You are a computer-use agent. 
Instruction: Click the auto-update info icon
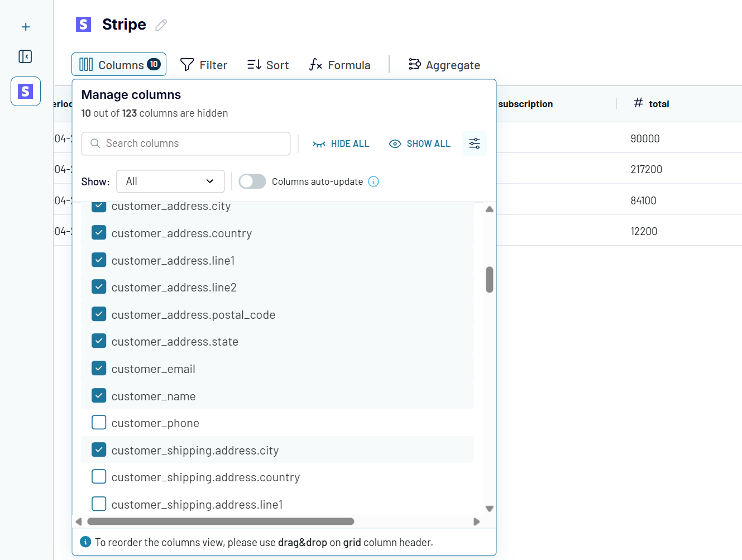tap(374, 181)
